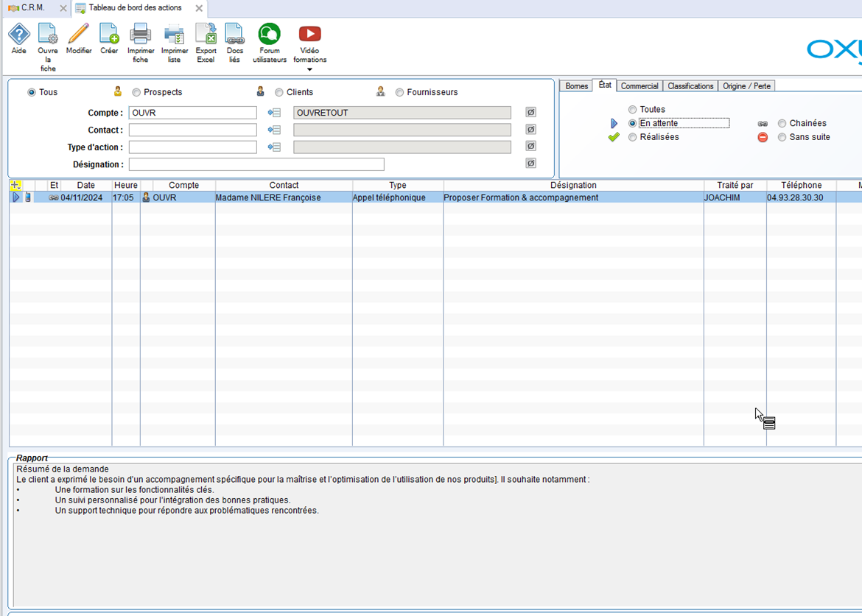Open the Forum utilisateurs icon
The width and height of the screenshot is (862, 616).
(x=269, y=35)
